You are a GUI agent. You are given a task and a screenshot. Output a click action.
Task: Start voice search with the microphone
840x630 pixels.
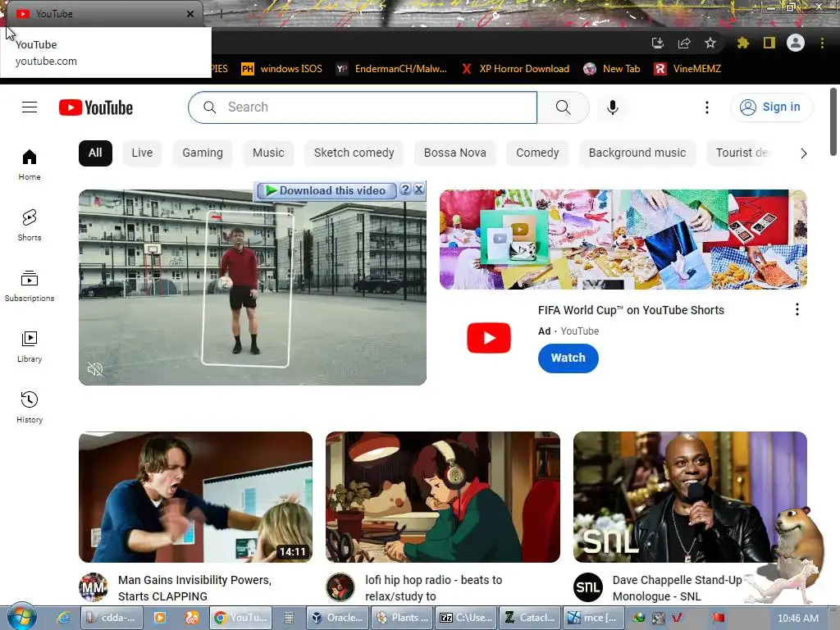[x=612, y=107]
